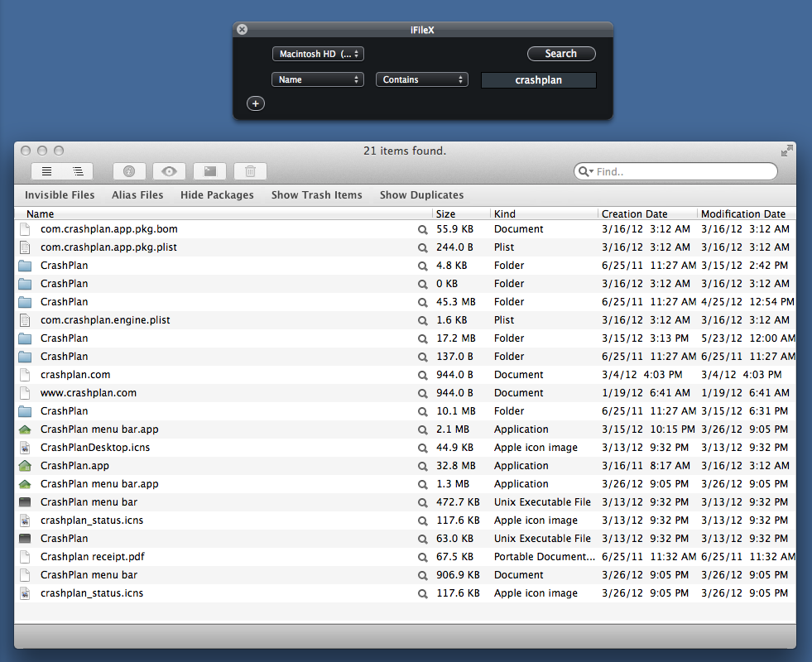This screenshot has width=812, height=662.
Task: Toggle Hide Packages filter
Action: coord(217,195)
